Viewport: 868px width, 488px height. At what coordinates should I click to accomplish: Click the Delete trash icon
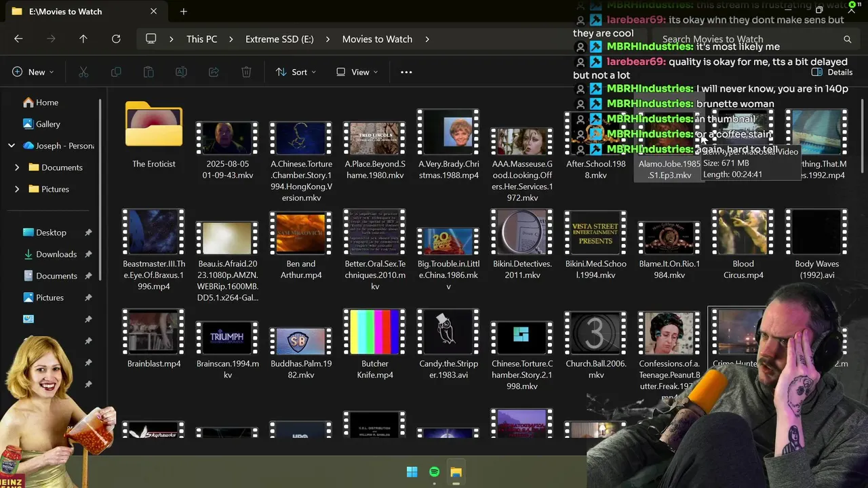click(x=246, y=72)
